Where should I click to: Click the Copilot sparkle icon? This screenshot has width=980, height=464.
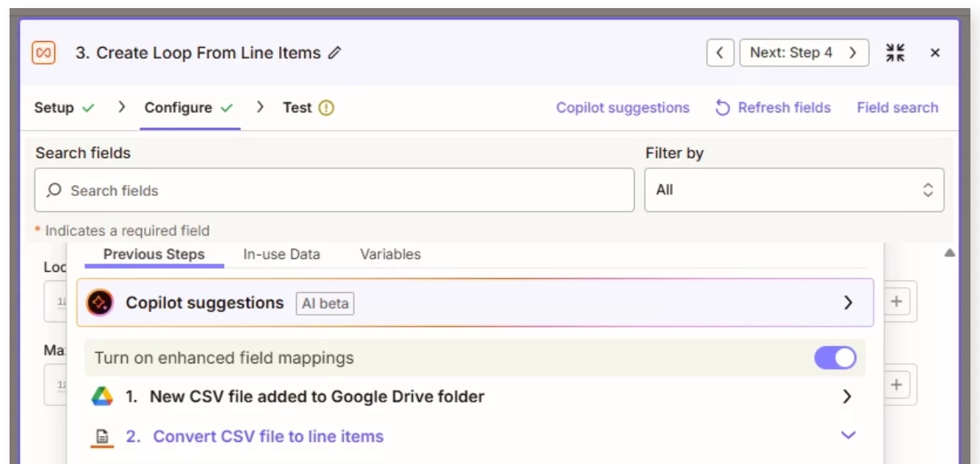99,302
